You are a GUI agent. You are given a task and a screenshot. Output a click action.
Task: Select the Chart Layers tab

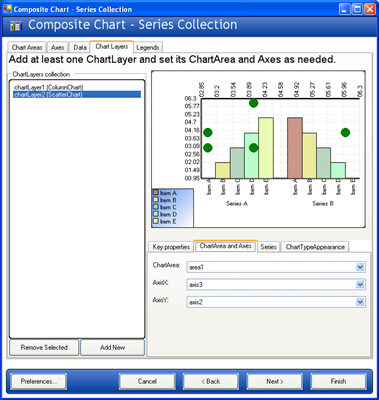[x=112, y=47]
